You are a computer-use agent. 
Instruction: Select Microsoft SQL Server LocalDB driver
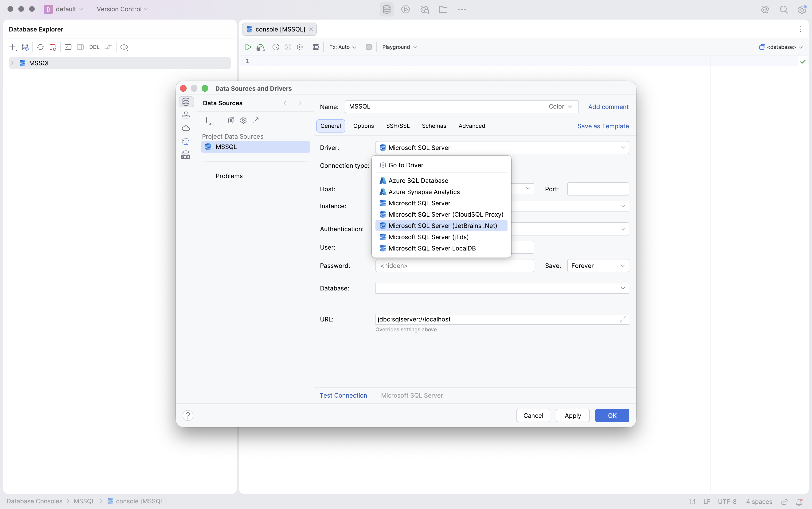[x=441, y=248]
